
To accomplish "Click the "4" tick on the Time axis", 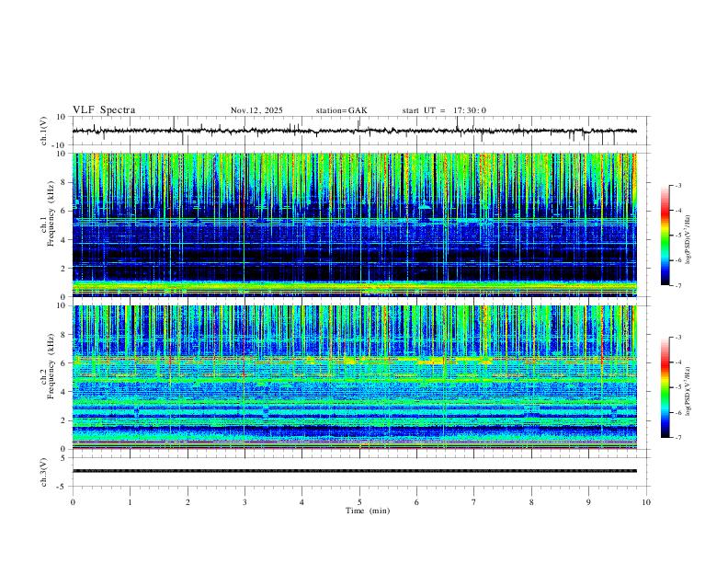I will click(x=301, y=502).
